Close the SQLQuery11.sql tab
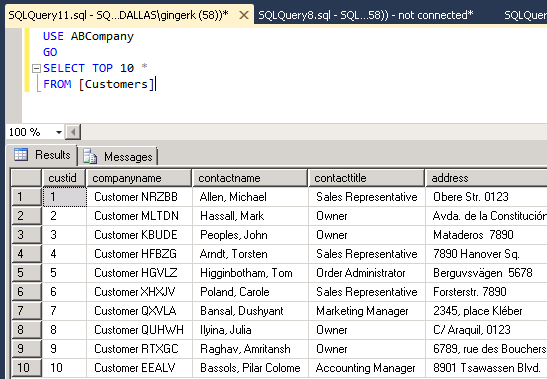This screenshot has width=547, height=379. 244,15
